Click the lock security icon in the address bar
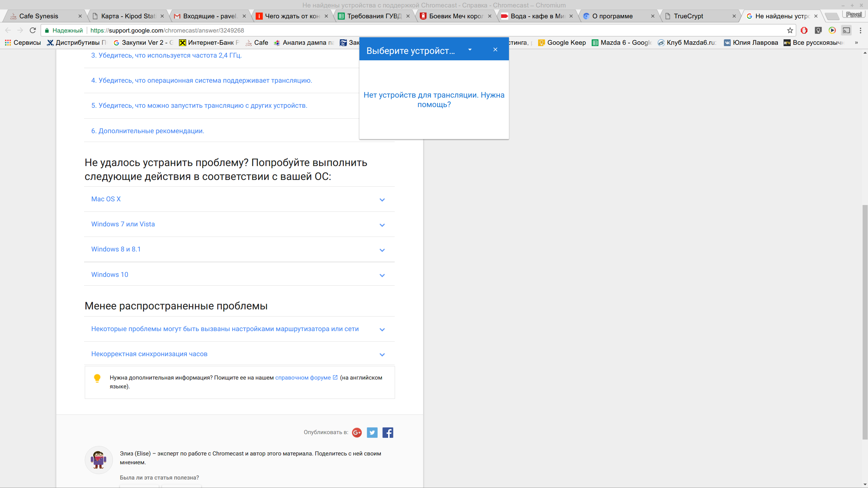The height and width of the screenshot is (488, 868). coord(47,30)
